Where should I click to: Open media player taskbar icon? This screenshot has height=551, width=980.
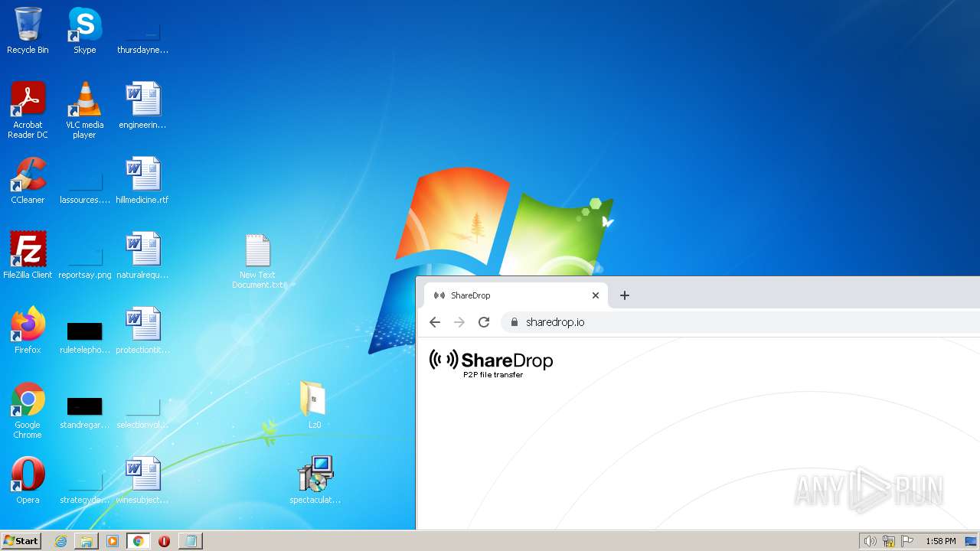(113, 541)
